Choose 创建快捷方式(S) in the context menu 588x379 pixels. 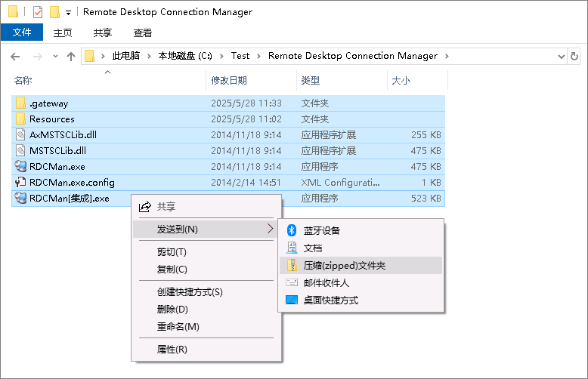click(206, 291)
